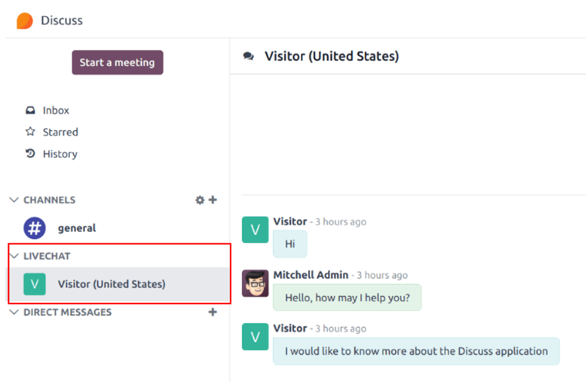Image resolution: width=588 pixels, height=382 pixels.
Task: Click the Mitchell Admin author name
Action: click(x=311, y=275)
